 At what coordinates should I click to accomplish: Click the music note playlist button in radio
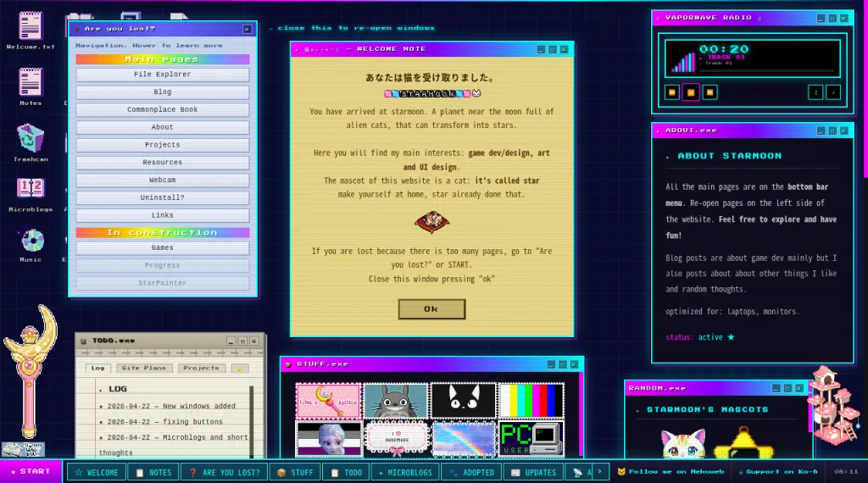pos(815,92)
